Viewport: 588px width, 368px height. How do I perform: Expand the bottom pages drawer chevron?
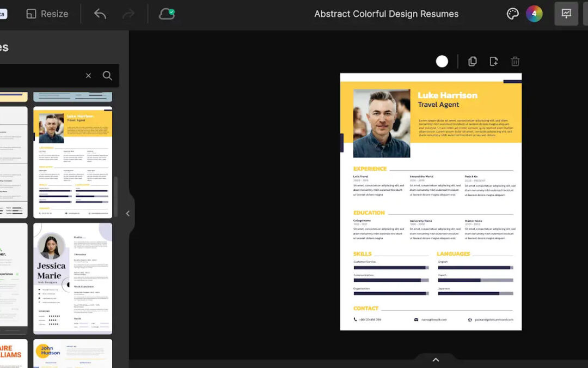(436, 360)
